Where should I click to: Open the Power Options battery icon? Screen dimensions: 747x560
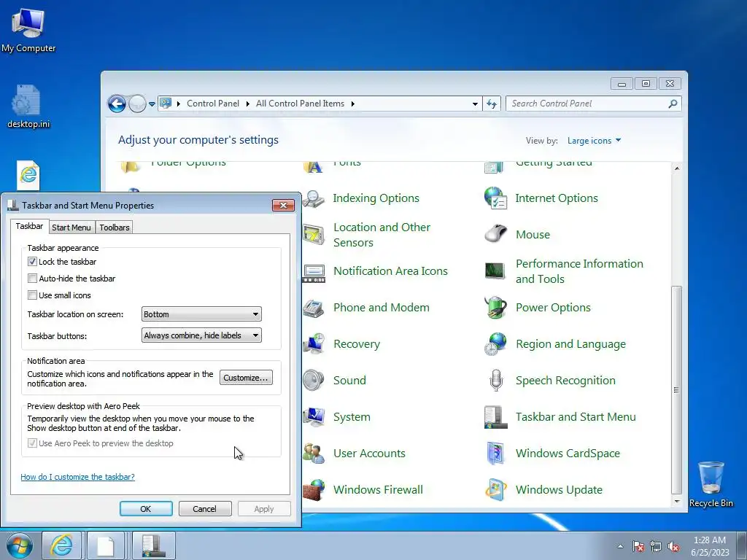[x=495, y=307]
